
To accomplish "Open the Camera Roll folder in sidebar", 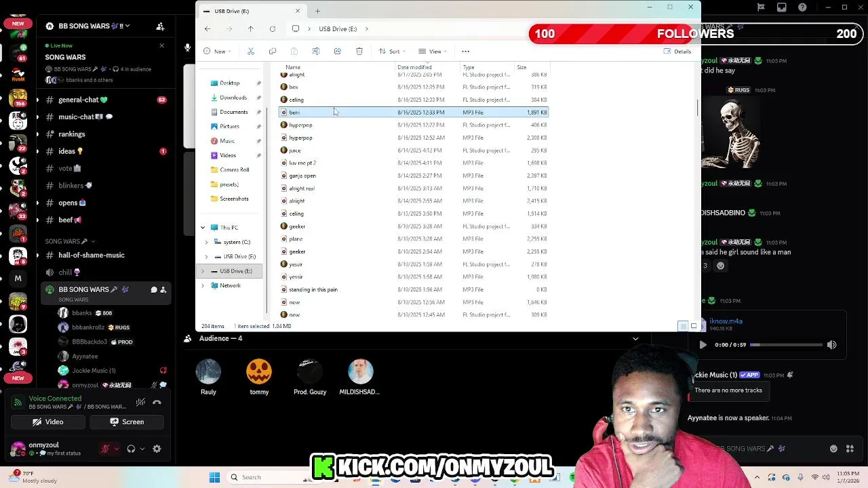I will [x=234, y=169].
